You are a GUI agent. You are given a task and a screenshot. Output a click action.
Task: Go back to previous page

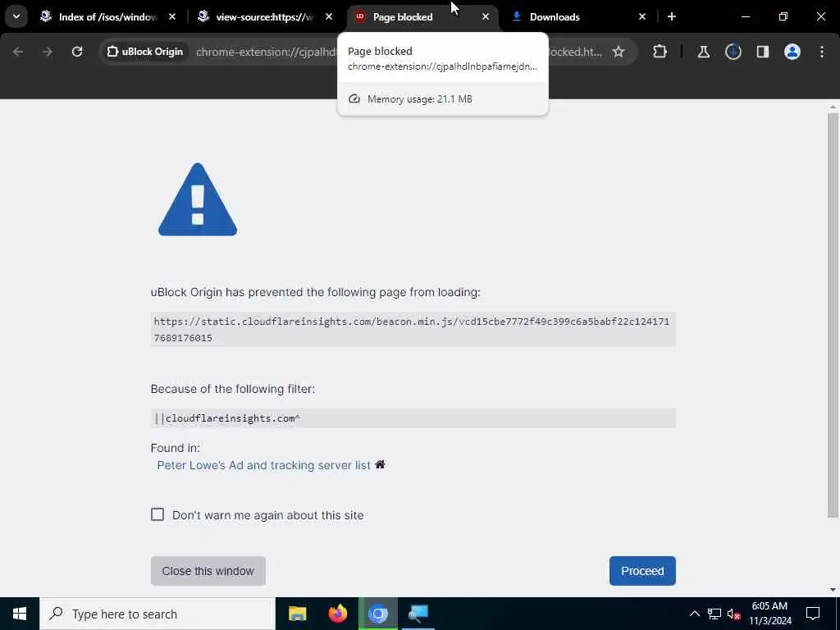pos(18,52)
